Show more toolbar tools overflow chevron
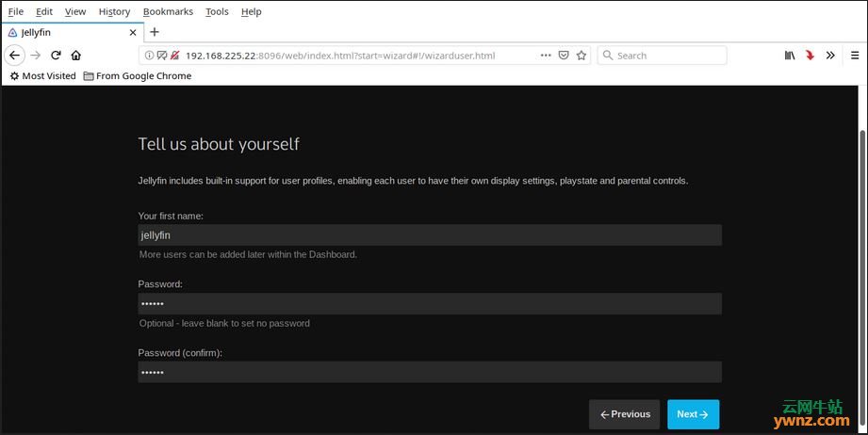Viewport: 868px width, 435px height. point(830,56)
